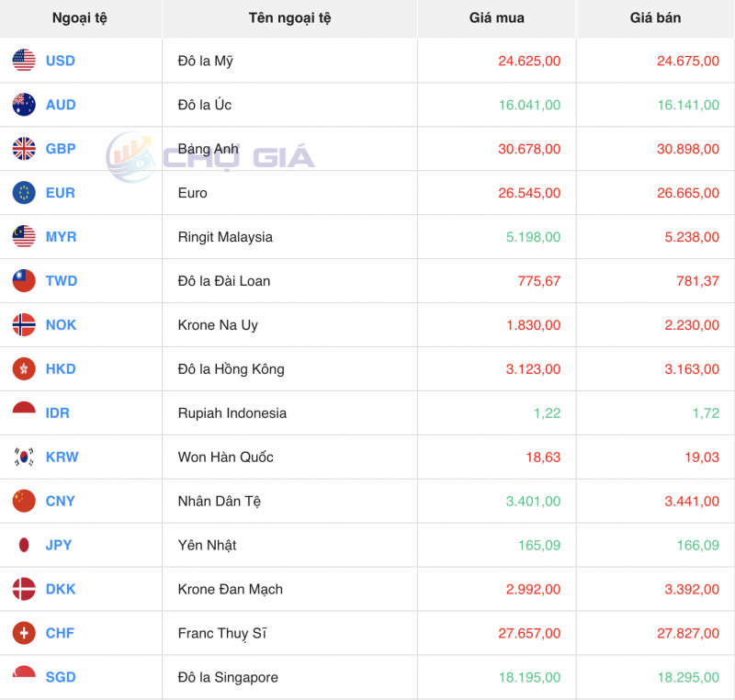Click the 'Giá bán' column header
Viewport: 735px width, 700px height.
[655, 18]
